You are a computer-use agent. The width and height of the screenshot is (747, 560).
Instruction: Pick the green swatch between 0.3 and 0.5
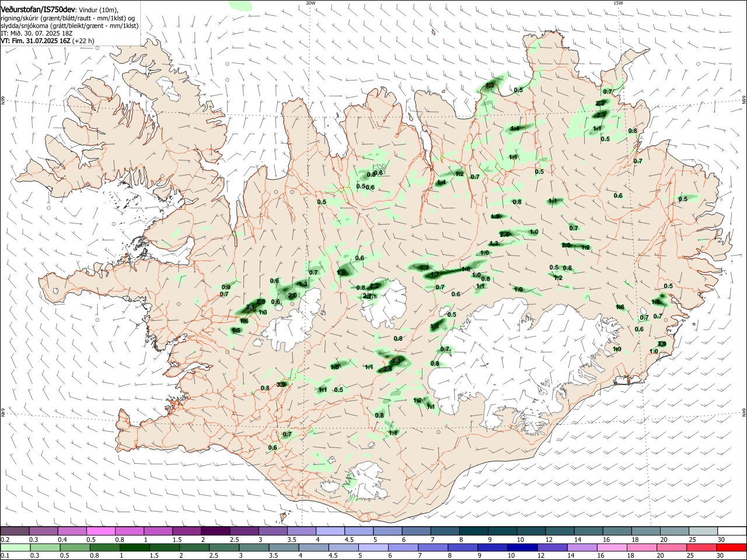(44, 547)
